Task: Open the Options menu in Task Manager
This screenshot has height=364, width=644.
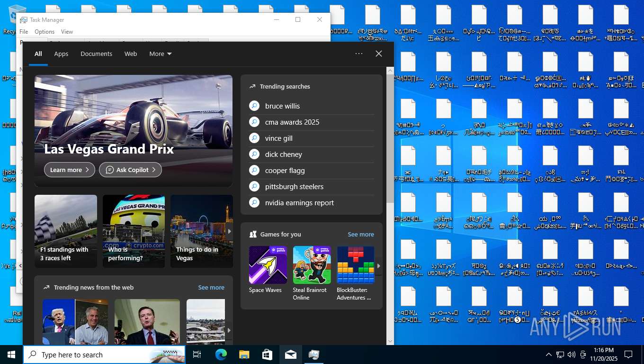Action: coord(45,32)
